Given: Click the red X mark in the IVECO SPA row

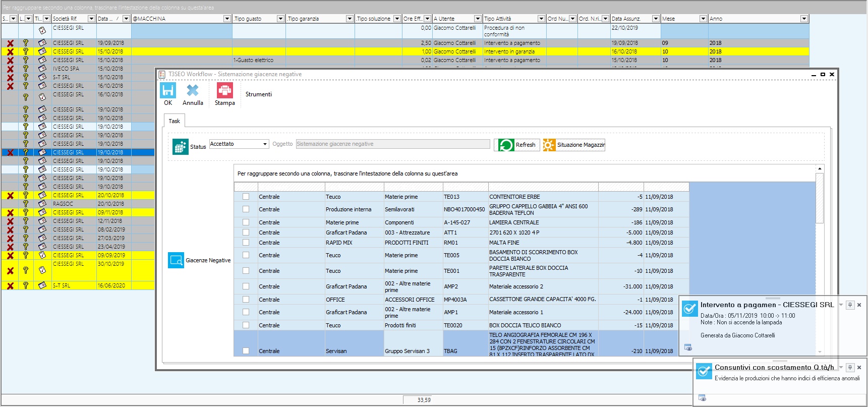Looking at the screenshot, I should point(10,69).
